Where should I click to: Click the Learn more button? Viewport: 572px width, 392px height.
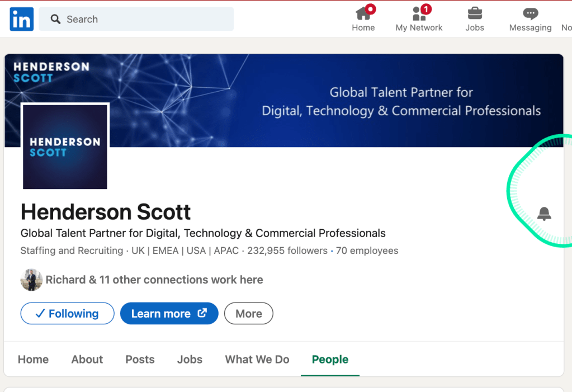coord(169,314)
